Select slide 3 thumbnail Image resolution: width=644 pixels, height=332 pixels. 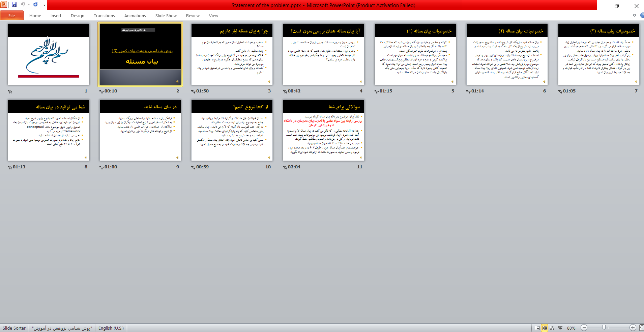[x=232, y=54]
